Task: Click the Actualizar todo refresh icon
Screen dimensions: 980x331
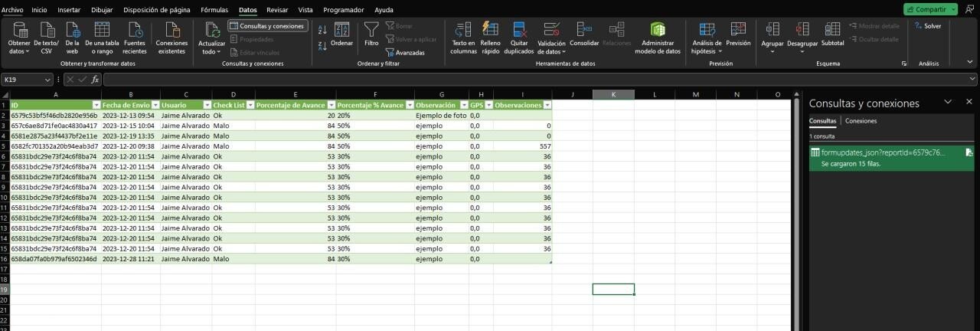Action: coord(211,31)
